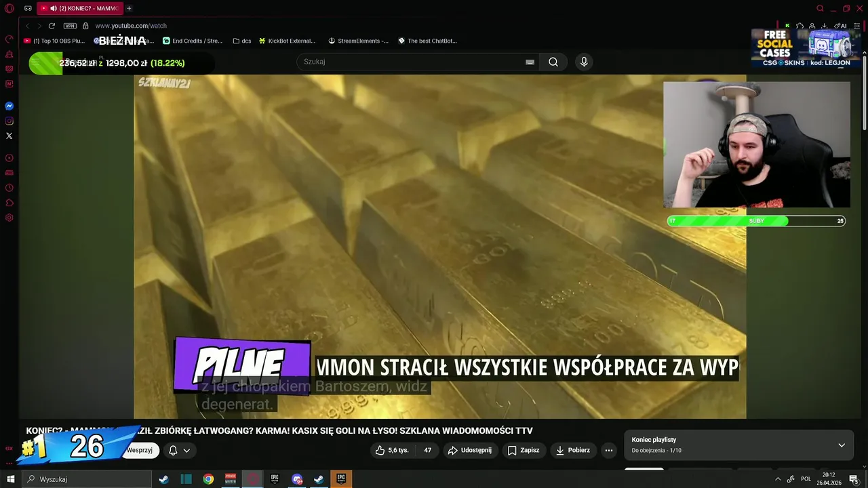The width and height of the screenshot is (868, 488).
Task: Show hidden system tray icons chevron
Action: coord(777,479)
